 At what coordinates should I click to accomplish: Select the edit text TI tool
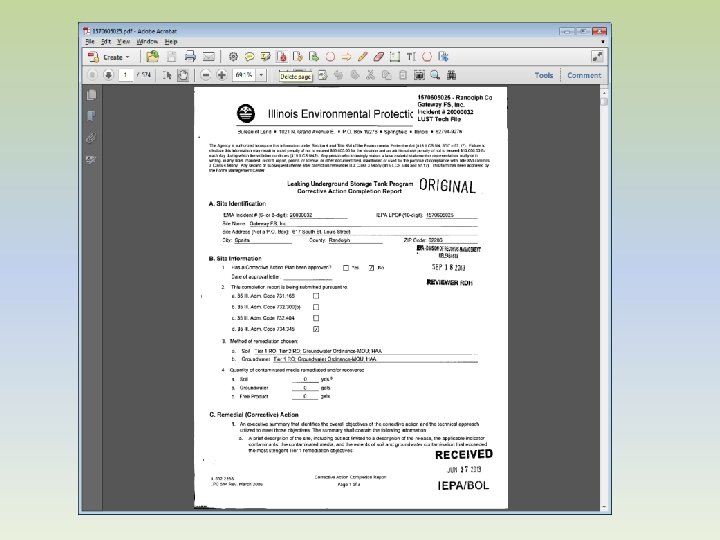coord(411,56)
